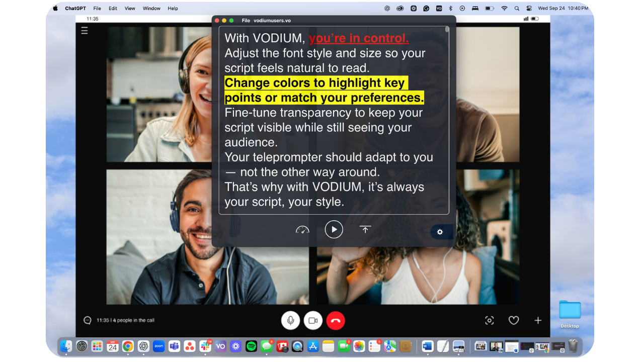Image resolution: width=644 pixels, height=362 pixels.
Task: Open VODIUM settings gear
Action: point(440,232)
